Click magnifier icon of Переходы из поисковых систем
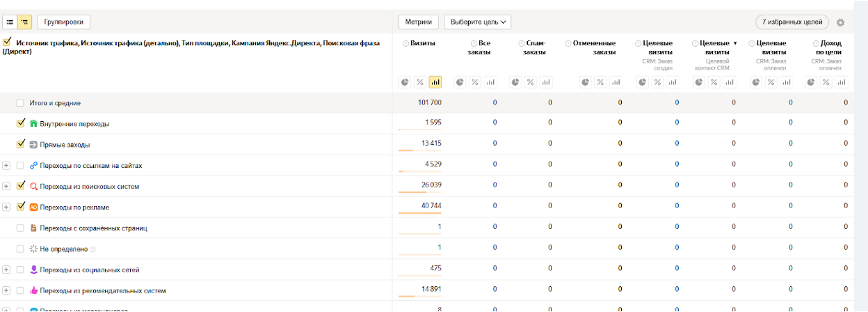Image resolution: width=868 pixels, height=312 pixels. click(x=33, y=187)
